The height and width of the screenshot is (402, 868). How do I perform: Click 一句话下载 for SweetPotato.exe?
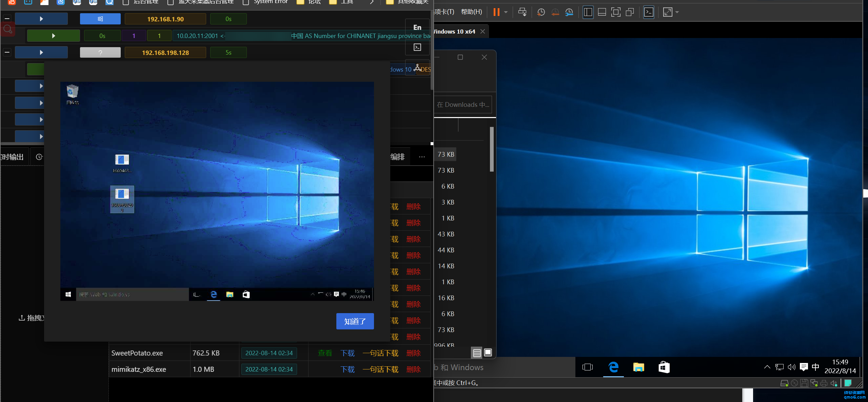380,353
